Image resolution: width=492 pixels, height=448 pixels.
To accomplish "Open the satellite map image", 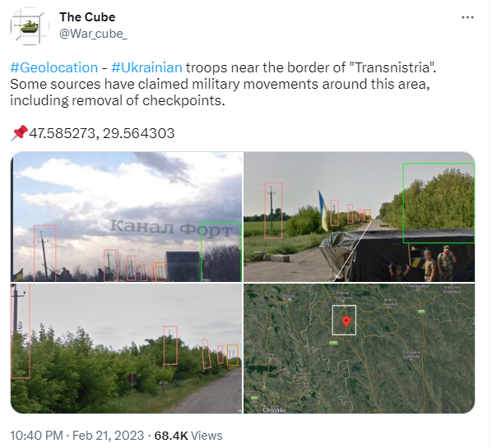I will pos(360,350).
